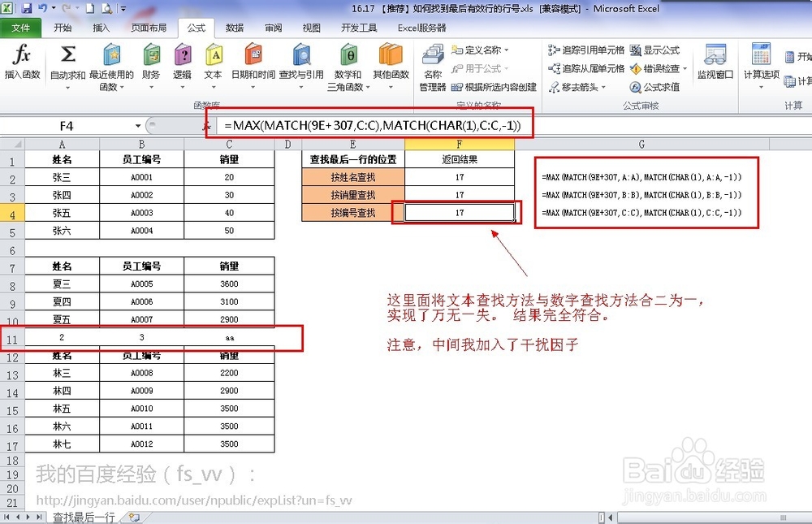
Task: Click the fx button beside formula bar
Action: [x=206, y=126]
